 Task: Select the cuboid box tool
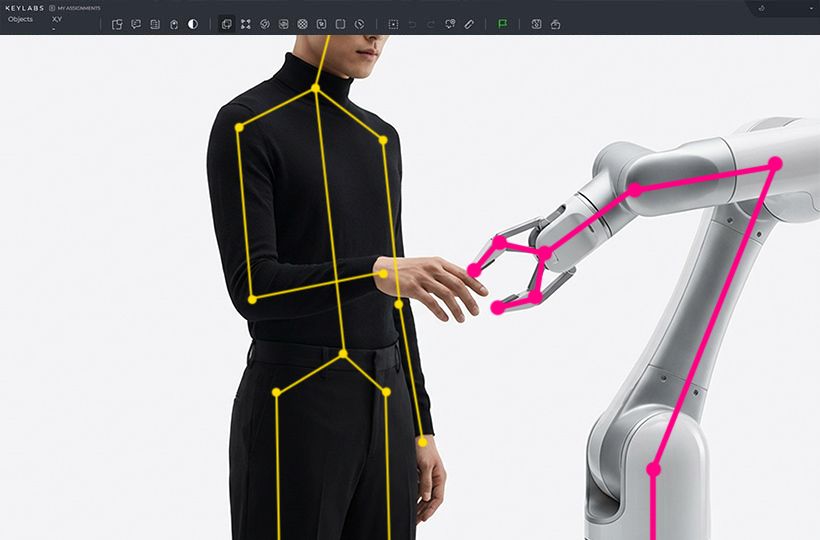(283, 24)
